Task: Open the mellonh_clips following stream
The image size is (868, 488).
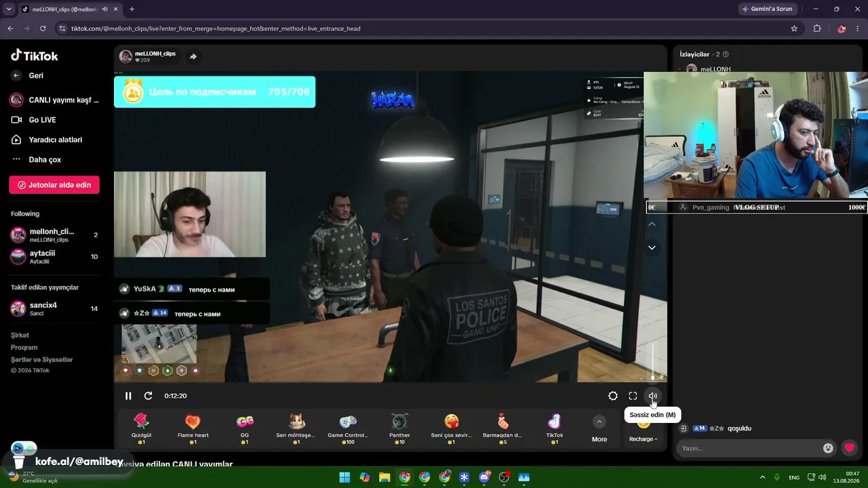Action: (x=54, y=235)
